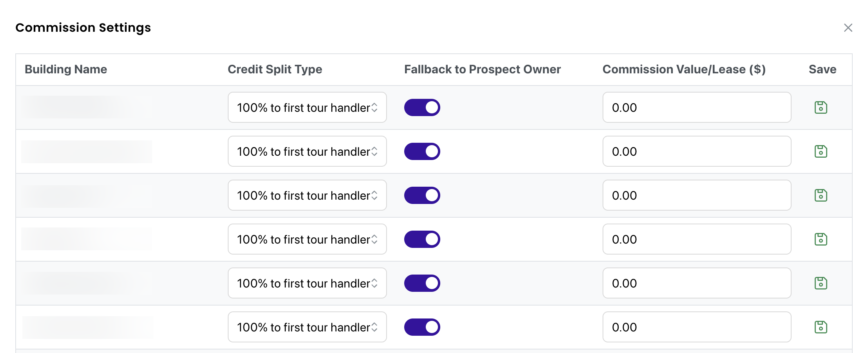Save the third building's commission settings

click(x=821, y=195)
